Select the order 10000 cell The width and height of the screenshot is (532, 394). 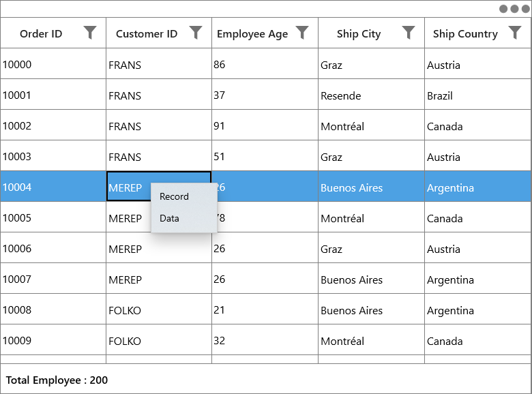53,64
